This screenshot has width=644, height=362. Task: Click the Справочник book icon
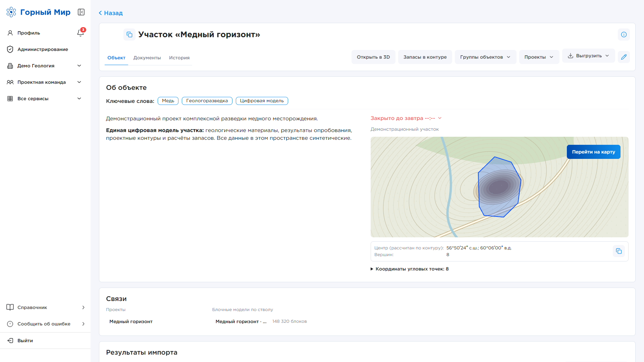10,307
